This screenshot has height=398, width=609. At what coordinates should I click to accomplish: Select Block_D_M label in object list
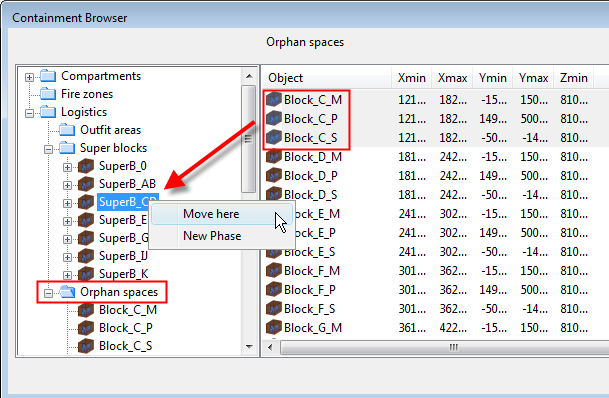(x=313, y=157)
